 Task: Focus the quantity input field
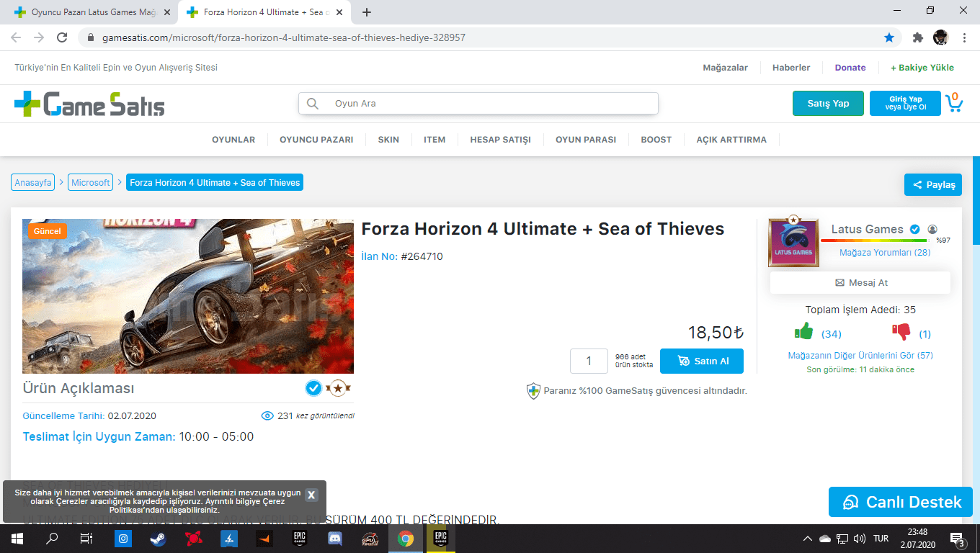589,361
